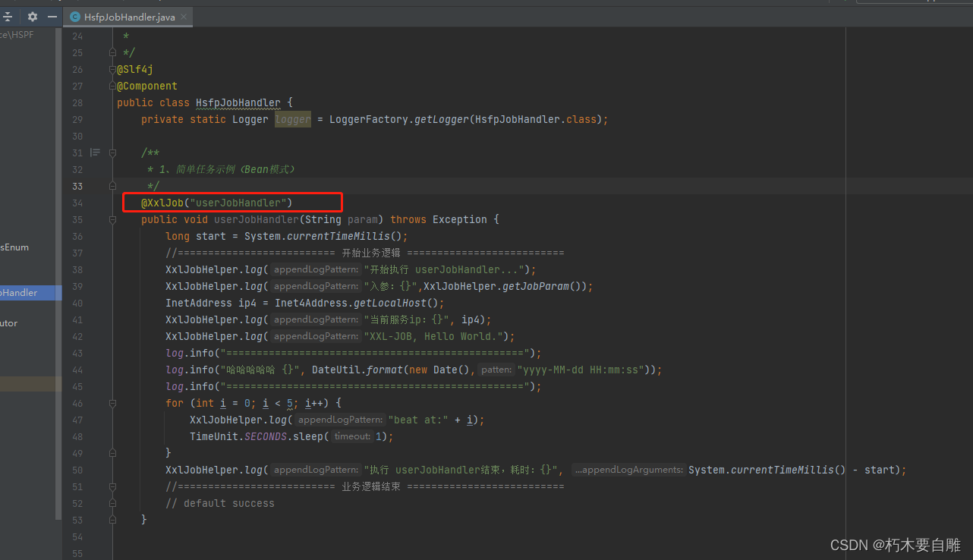Viewport: 973px width, 560px height.
Task: Click ip4 argument on line 41
Action: pyautogui.click(x=471, y=319)
